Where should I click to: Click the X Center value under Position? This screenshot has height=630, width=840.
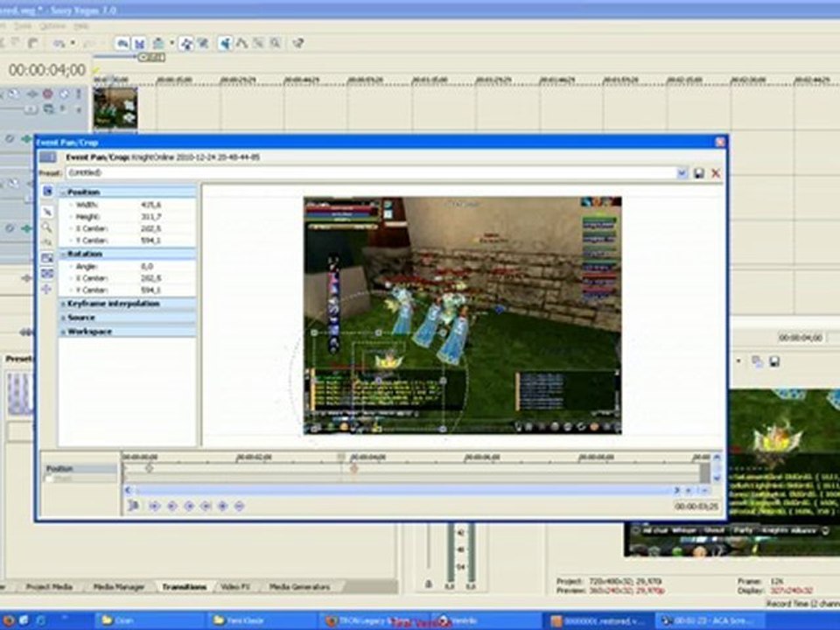(151, 228)
